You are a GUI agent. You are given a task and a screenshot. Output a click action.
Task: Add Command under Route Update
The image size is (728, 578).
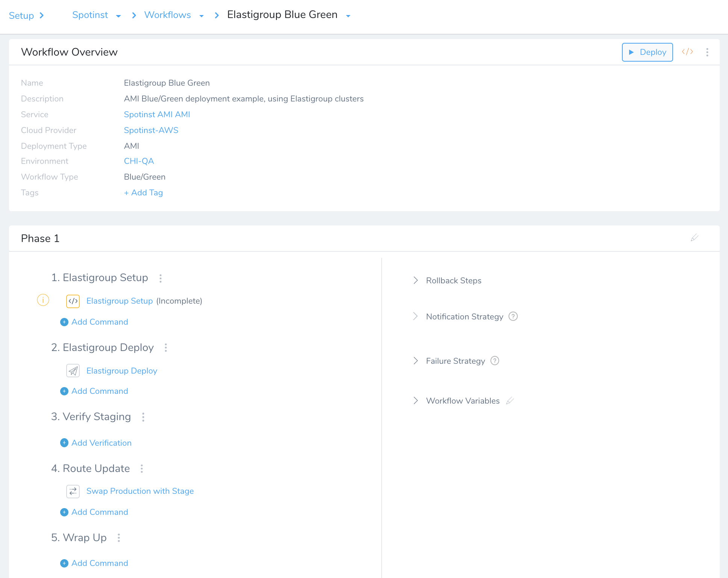(100, 512)
